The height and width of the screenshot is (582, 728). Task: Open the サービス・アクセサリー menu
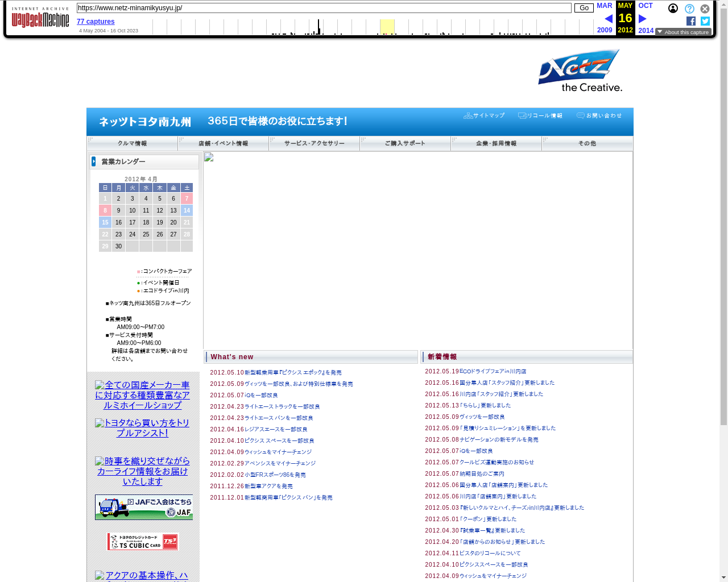click(x=314, y=143)
